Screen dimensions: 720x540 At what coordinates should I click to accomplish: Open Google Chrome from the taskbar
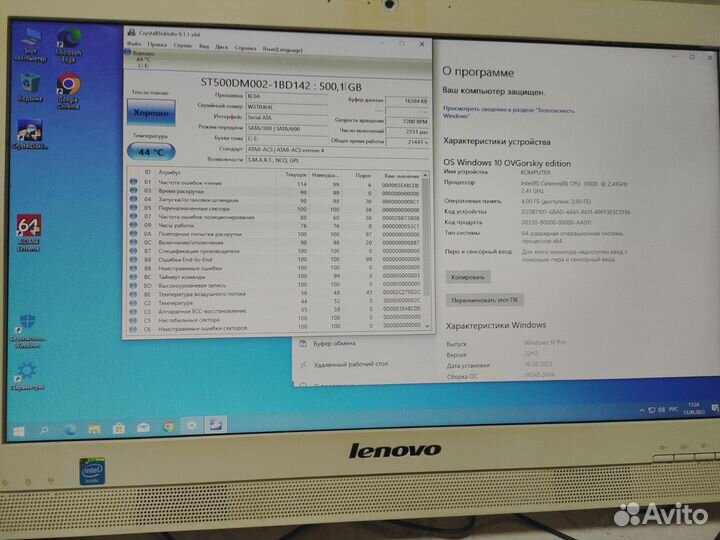[x=168, y=427]
